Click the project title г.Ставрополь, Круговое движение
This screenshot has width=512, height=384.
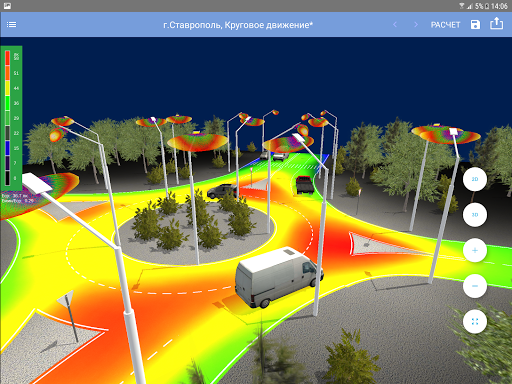(x=238, y=25)
